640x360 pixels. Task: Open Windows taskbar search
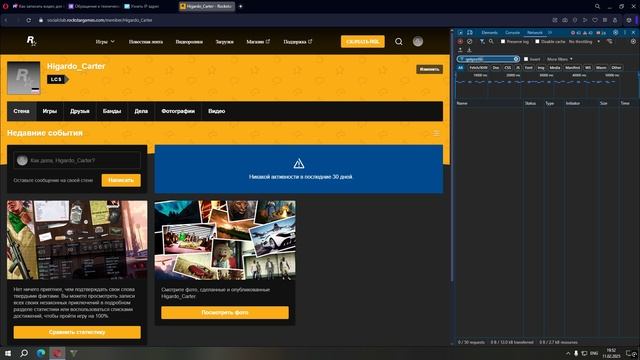click(x=24, y=353)
